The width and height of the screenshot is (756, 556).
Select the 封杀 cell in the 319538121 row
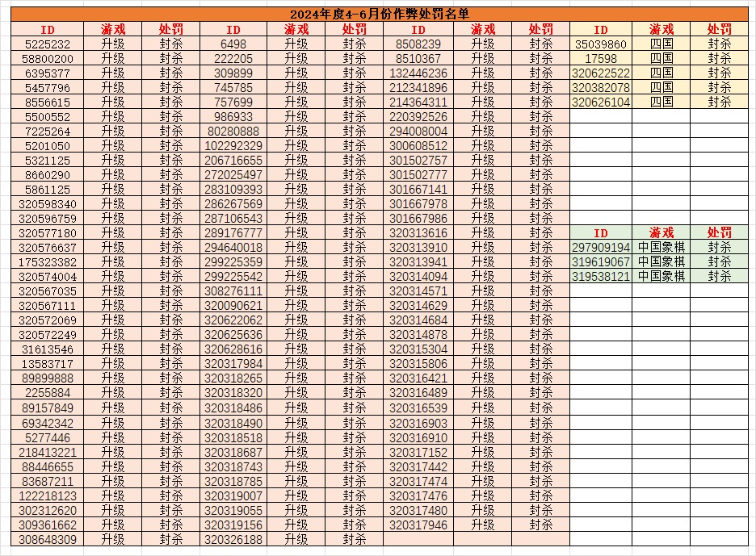pyautogui.click(x=719, y=277)
